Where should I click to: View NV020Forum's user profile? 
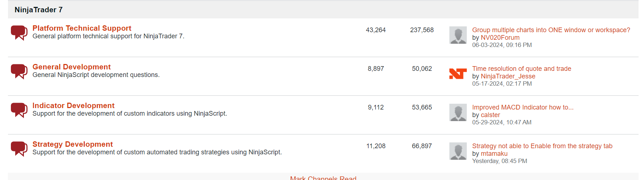tap(500, 38)
